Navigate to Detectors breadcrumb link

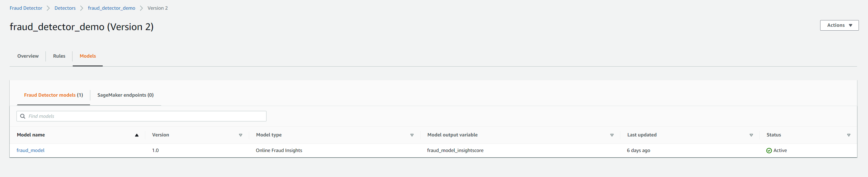tap(65, 8)
